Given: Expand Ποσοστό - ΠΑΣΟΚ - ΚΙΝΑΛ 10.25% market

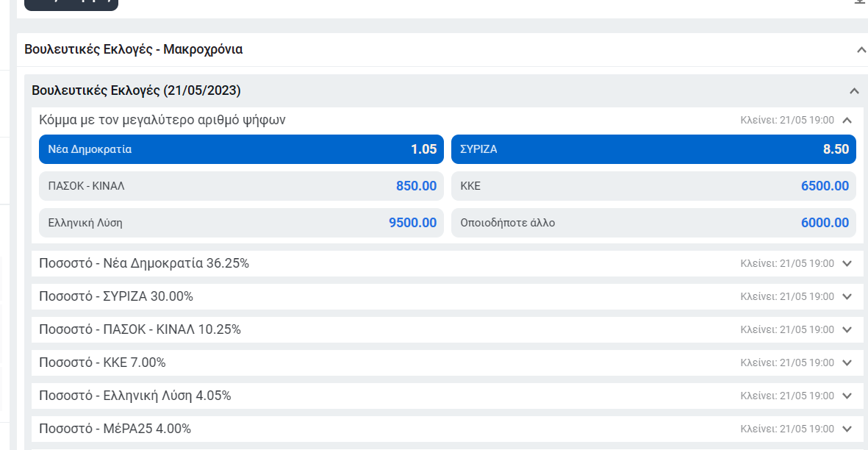Looking at the screenshot, I should [x=847, y=330].
